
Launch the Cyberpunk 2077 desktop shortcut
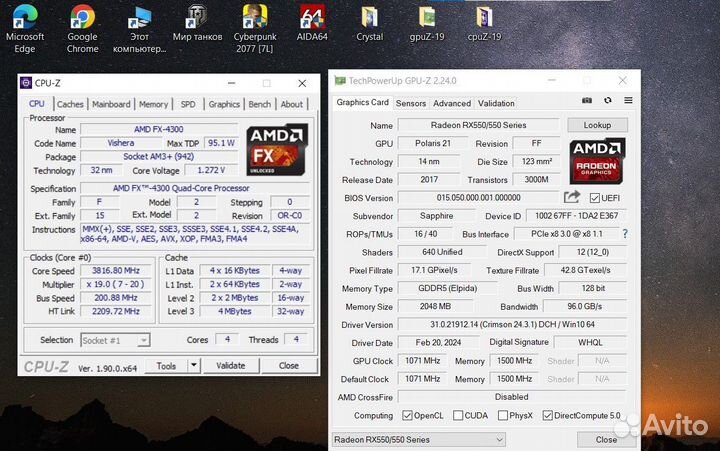pyautogui.click(x=255, y=28)
